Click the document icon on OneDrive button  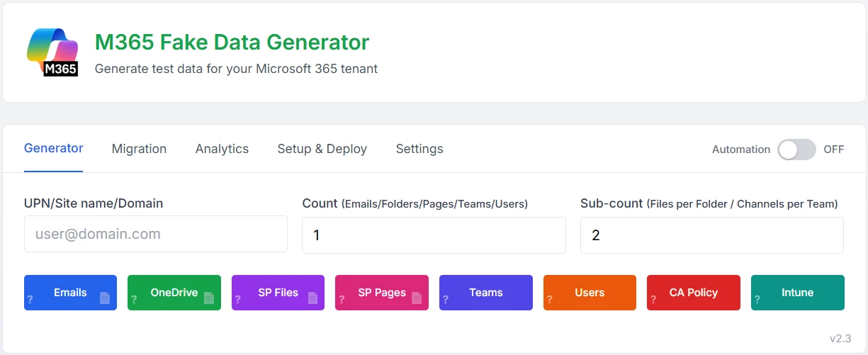(x=209, y=298)
